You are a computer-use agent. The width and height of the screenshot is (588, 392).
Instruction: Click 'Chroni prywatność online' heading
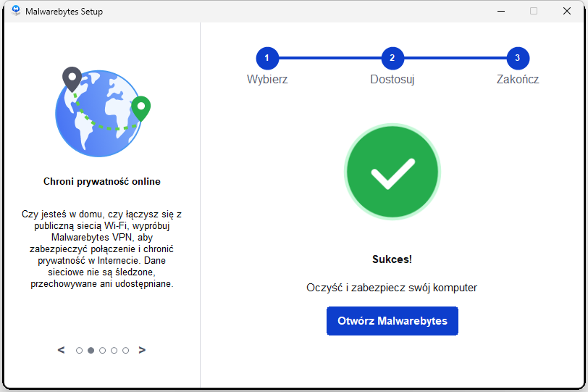[102, 182]
